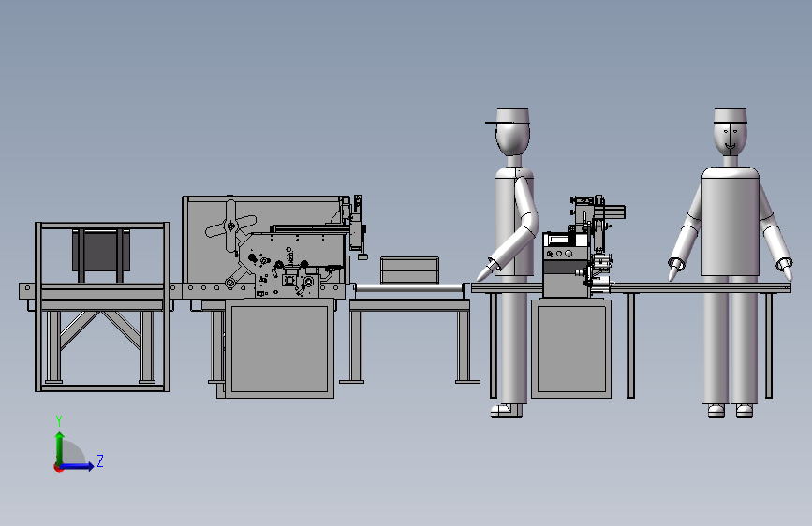The image size is (812, 526).
Task: Select the cabinet under the small labeling machine
Action: (x=571, y=349)
